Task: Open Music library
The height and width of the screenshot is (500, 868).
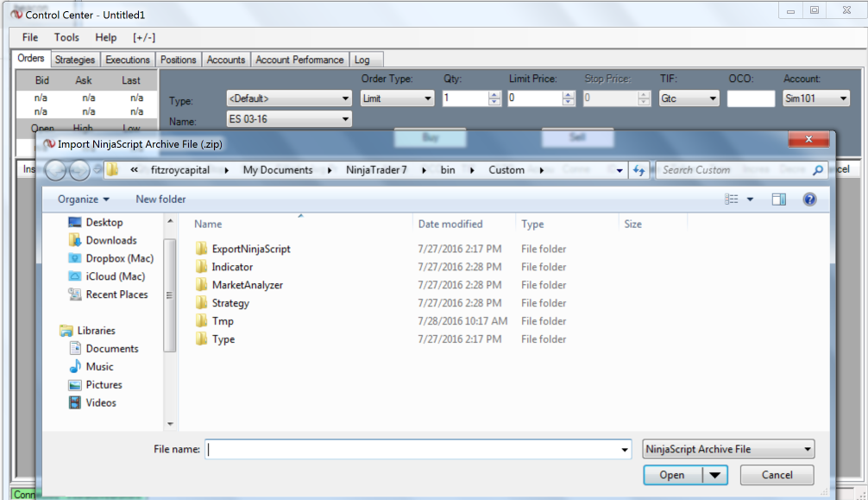Action: pyautogui.click(x=91, y=366)
